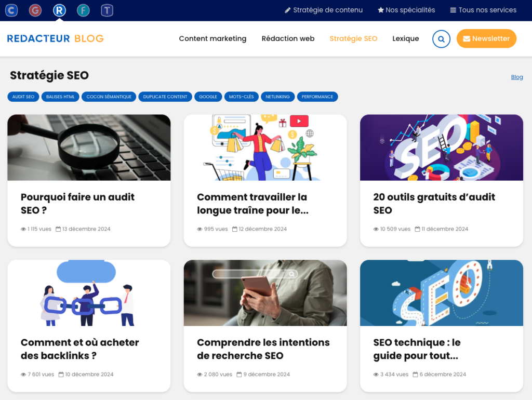Screen dimensions: 532x400
Task: Select the white R site icon
Action: point(59,10)
